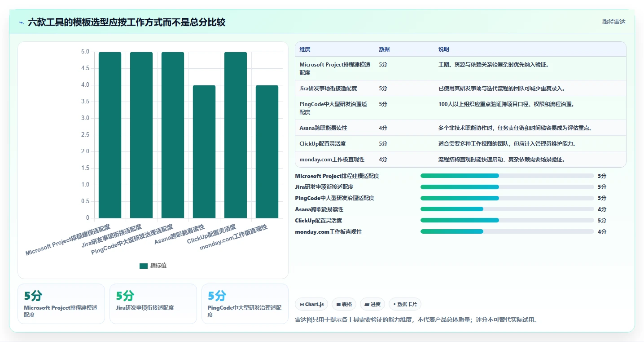The image size is (644, 342).
Task: Click the Jira progress bar
Action: pyautogui.click(x=507, y=187)
